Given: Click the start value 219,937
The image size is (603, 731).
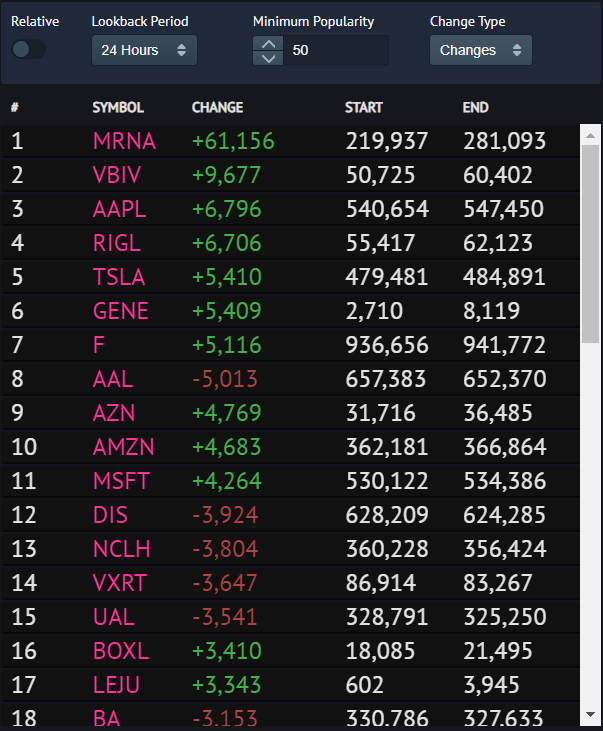Looking at the screenshot, I should (387, 141).
